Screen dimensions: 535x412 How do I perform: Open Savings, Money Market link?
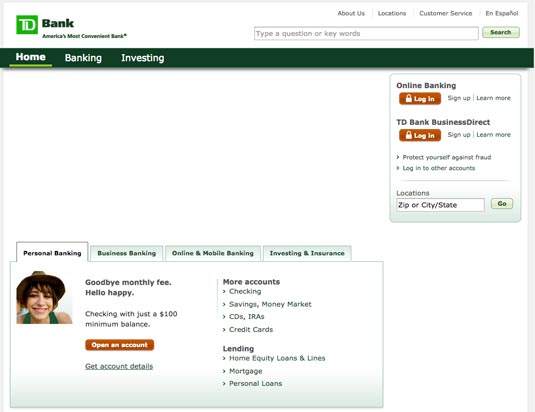pos(270,304)
